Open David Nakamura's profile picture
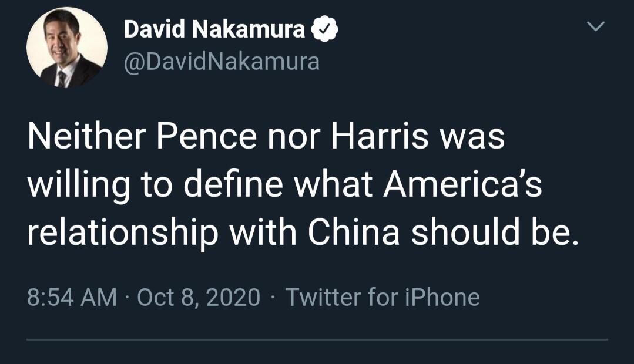 (67, 48)
